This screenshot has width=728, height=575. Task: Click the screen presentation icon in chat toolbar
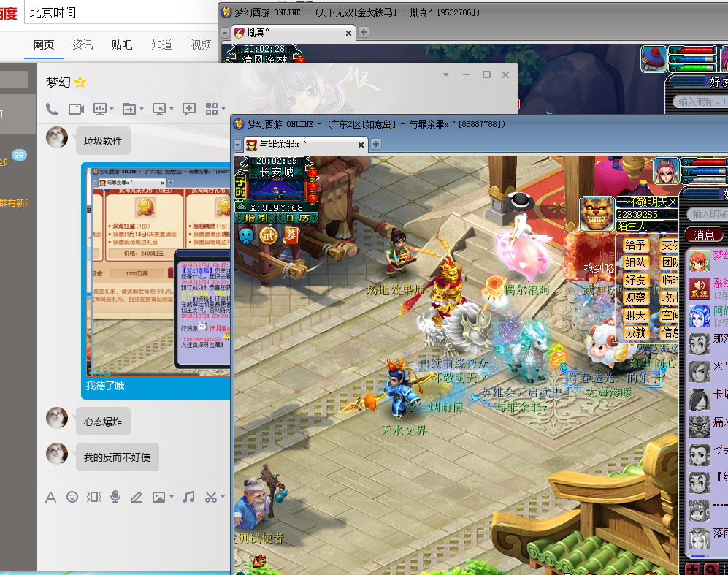click(100, 109)
